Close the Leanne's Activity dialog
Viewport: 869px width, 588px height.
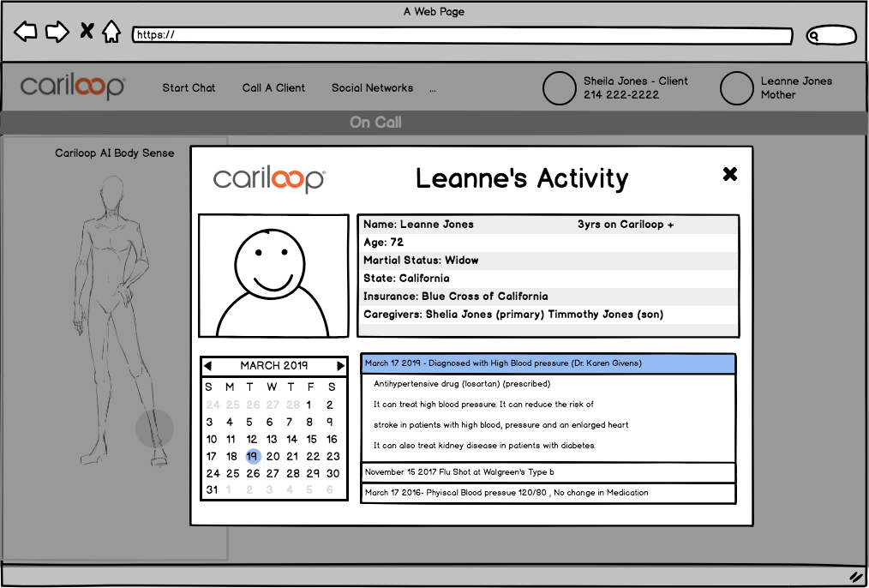729,174
